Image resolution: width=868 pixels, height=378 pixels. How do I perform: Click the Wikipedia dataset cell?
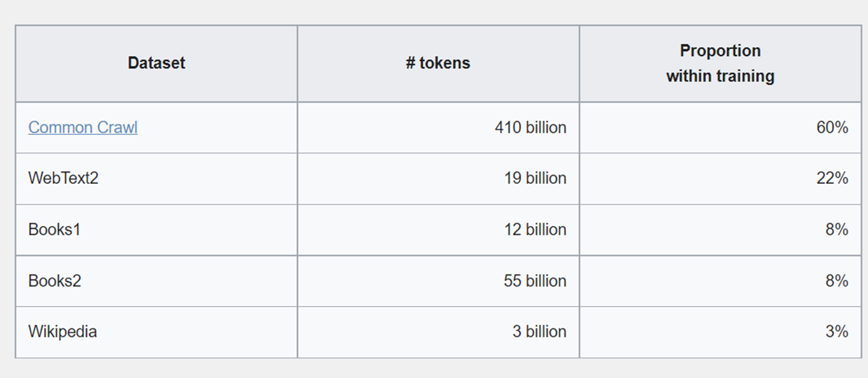point(156,332)
